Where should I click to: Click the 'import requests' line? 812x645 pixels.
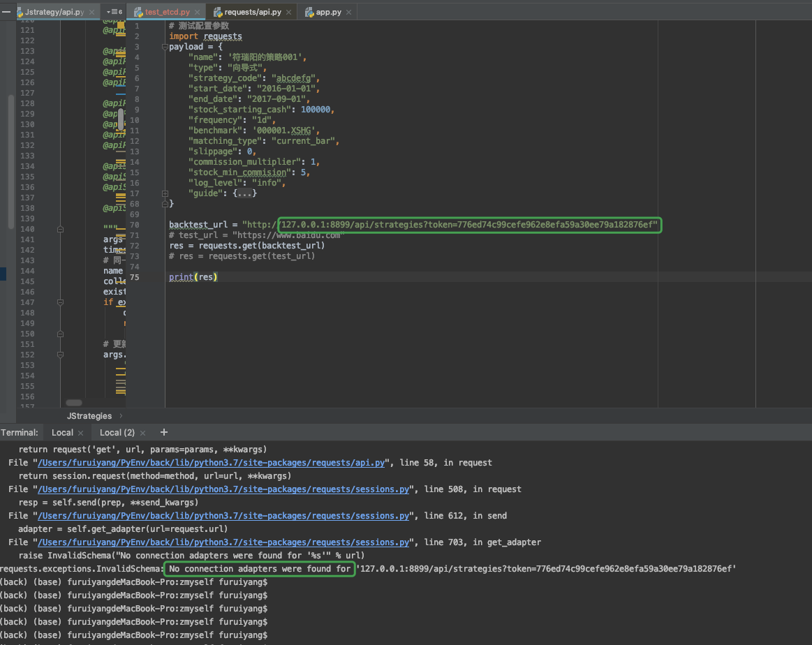pyautogui.click(x=205, y=36)
